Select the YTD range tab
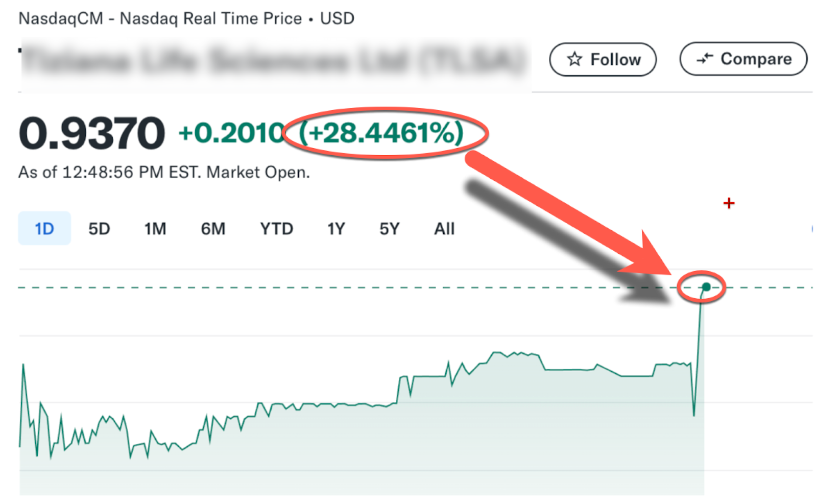This screenshot has height=504, width=817. 276,228
